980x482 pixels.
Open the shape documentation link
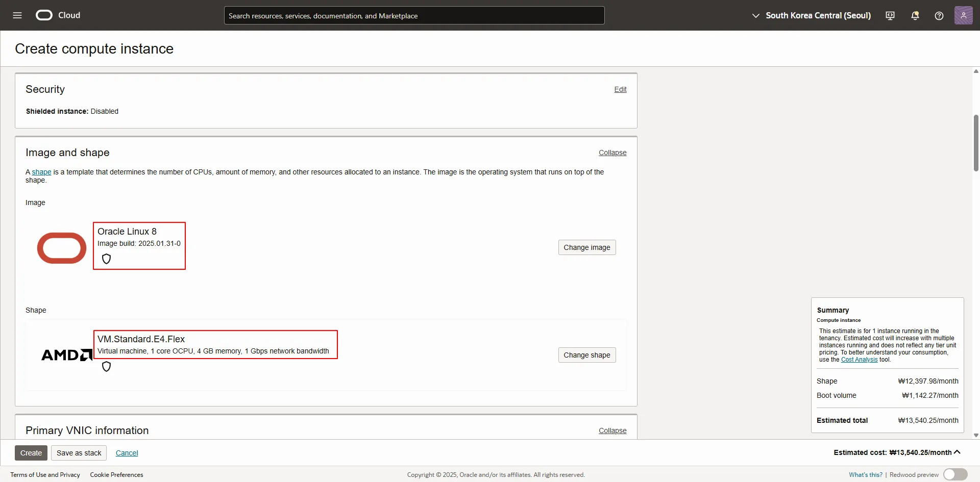pyautogui.click(x=41, y=172)
